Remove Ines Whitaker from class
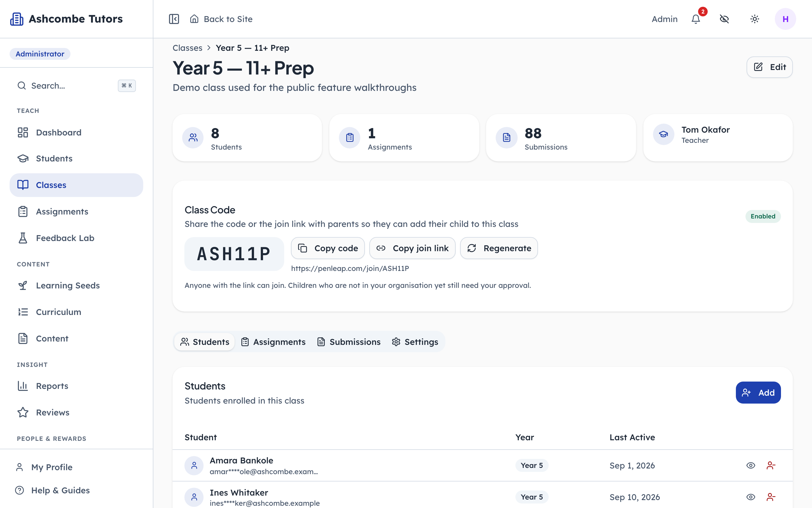 (x=771, y=497)
